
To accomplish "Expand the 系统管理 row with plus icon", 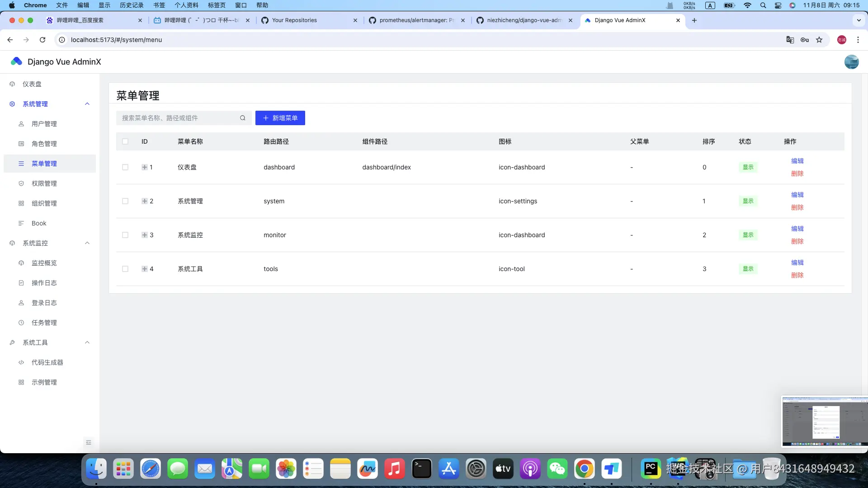I will (x=145, y=201).
